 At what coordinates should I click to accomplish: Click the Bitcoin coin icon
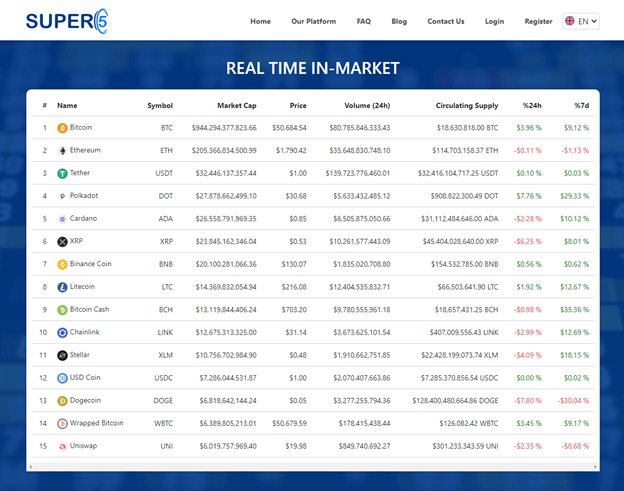[x=62, y=128]
